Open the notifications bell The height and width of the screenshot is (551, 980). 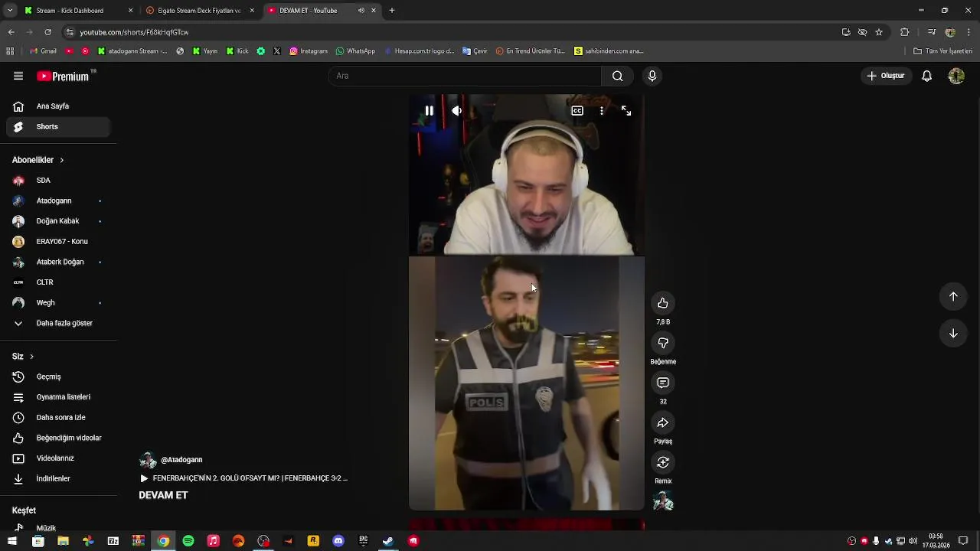pos(927,76)
